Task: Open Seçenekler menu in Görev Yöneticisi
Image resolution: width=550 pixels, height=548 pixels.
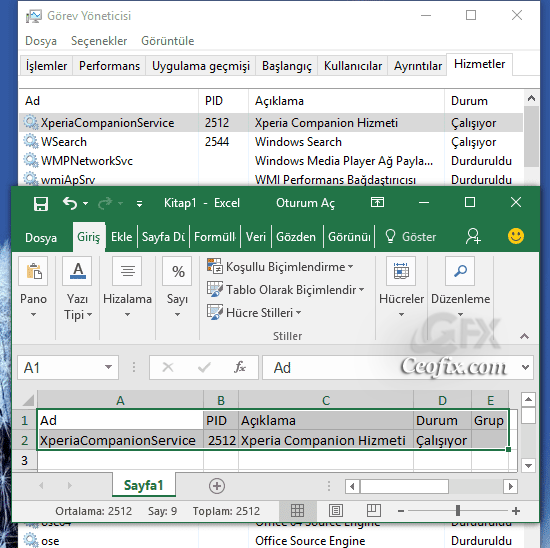Action: point(99,41)
